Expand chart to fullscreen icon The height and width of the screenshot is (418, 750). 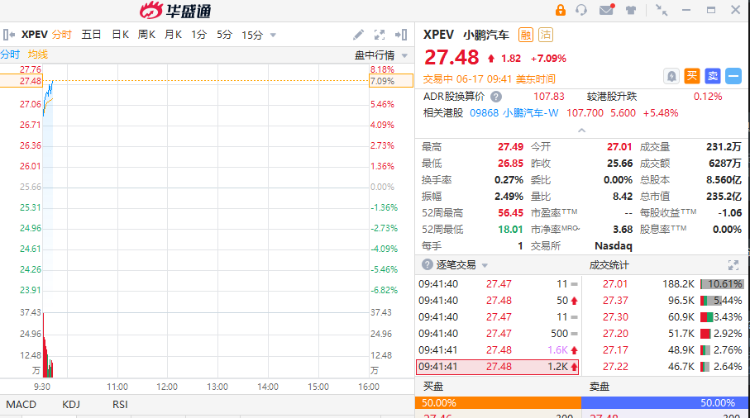pyautogui.click(x=379, y=35)
